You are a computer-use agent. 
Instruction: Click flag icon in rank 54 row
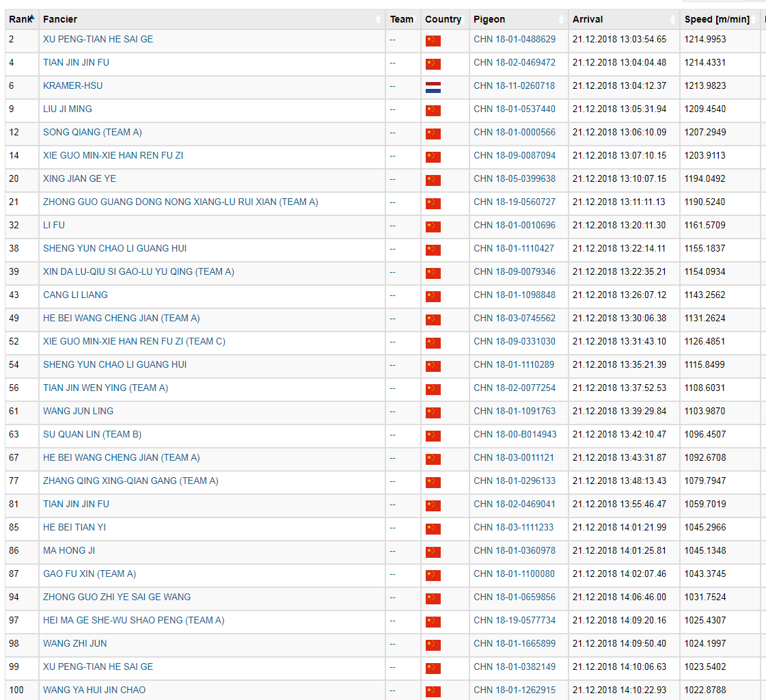(x=433, y=366)
